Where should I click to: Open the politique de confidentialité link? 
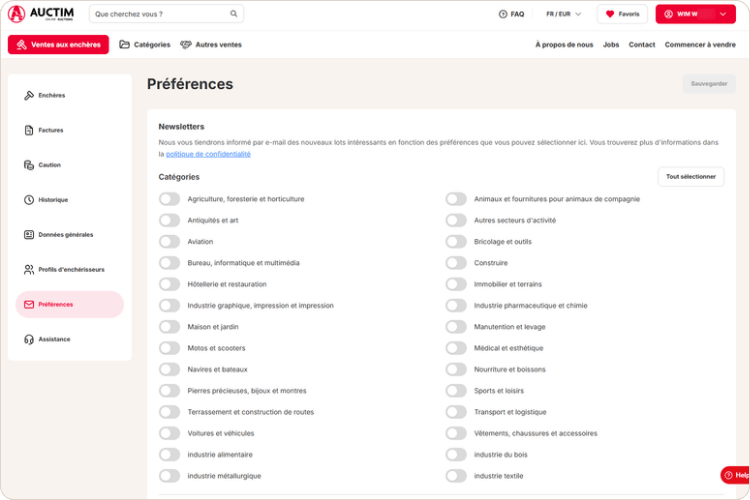(x=208, y=154)
